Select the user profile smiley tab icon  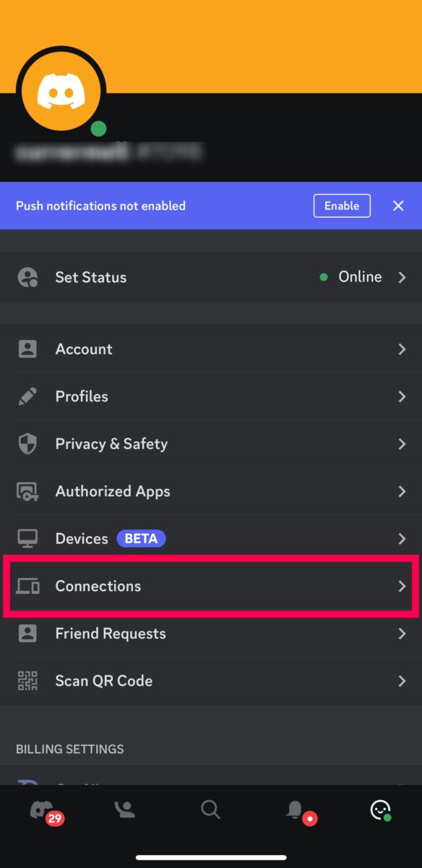click(380, 810)
